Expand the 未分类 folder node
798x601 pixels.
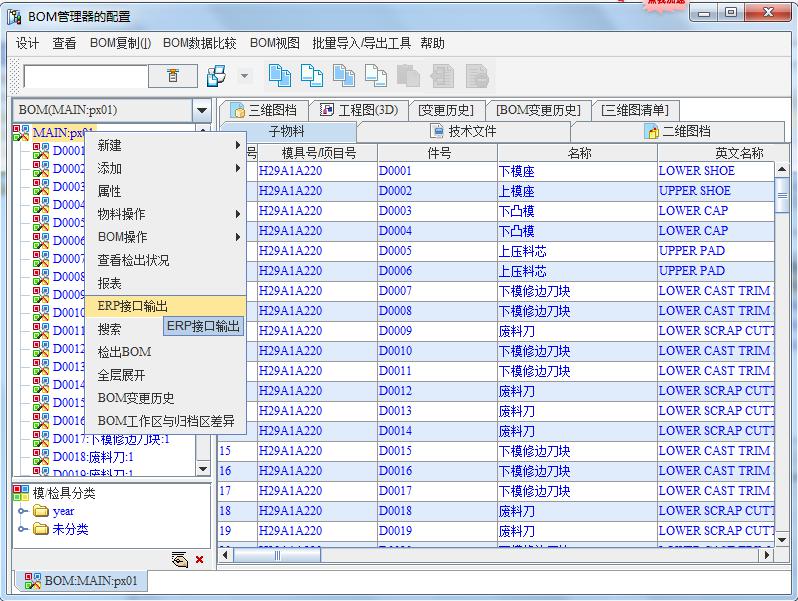point(23,529)
